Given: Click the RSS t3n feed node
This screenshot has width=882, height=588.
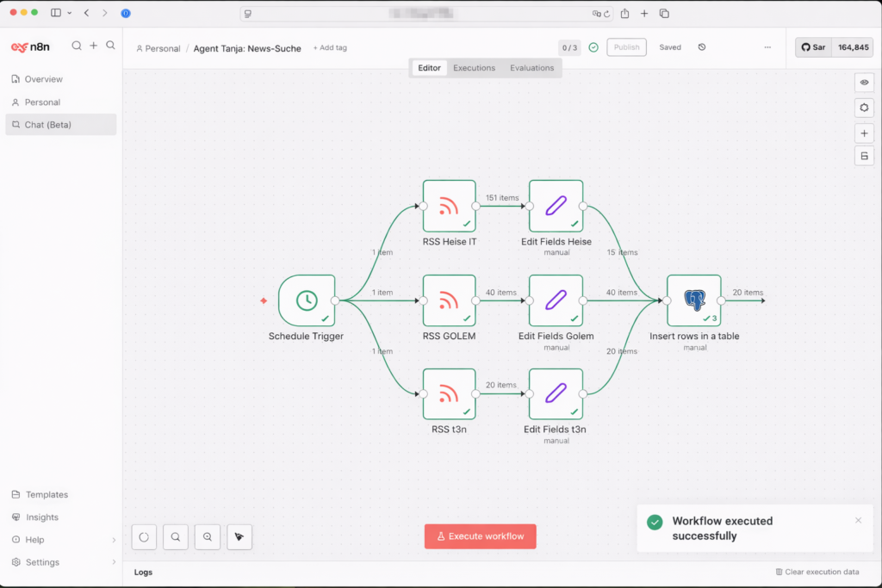Looking at the screenshot, I should (449, 394).
